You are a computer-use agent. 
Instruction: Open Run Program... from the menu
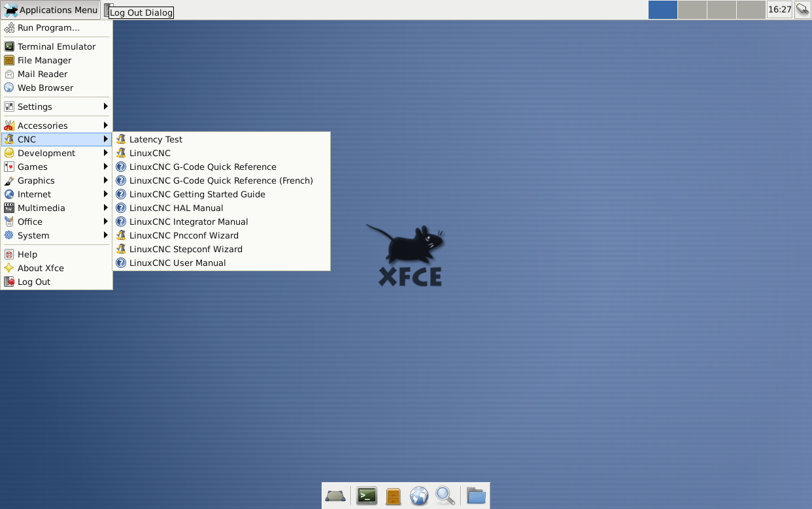pyautogui.click(x=57, y=27)
